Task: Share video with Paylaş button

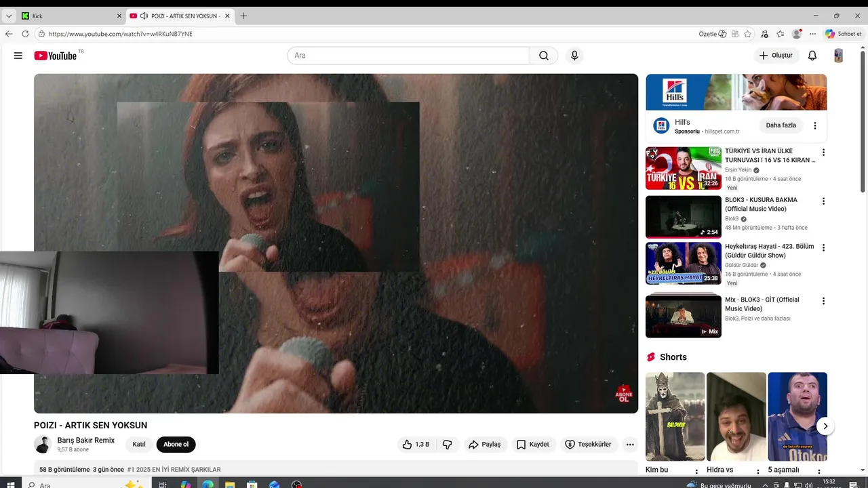Action: [484, 445]
